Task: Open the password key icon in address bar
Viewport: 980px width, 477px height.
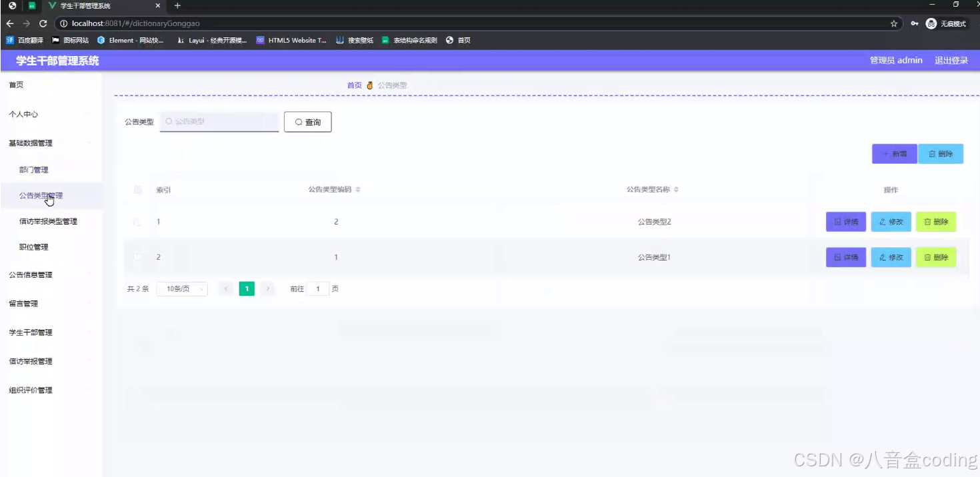Action: (x=915, y=23)
